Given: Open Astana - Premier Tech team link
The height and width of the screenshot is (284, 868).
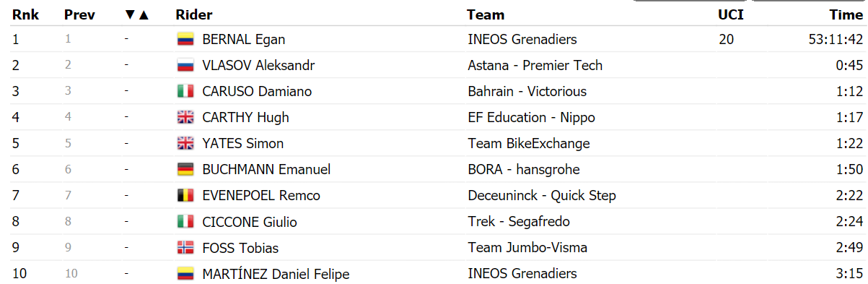Looking at the screenshot, I should point(535,66).
